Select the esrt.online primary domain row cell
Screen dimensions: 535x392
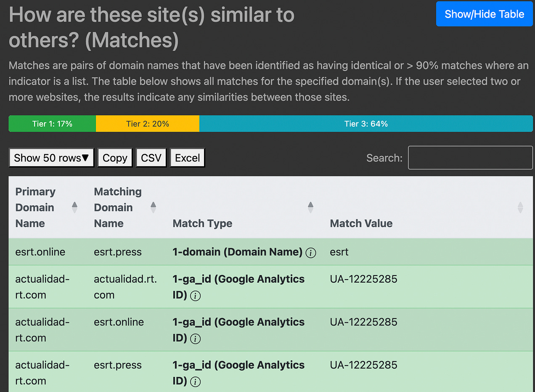click(x=40, y=252)
